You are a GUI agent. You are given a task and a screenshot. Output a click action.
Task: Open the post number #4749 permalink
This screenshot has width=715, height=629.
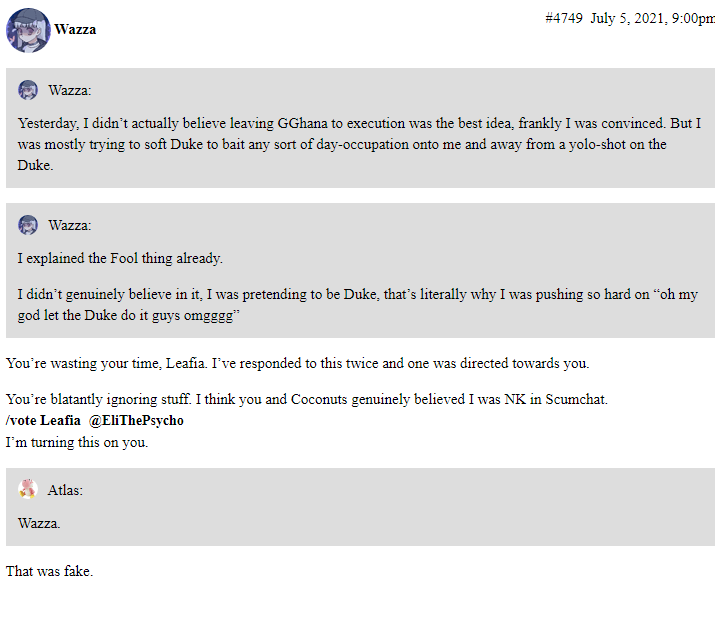tap(564, 18)
